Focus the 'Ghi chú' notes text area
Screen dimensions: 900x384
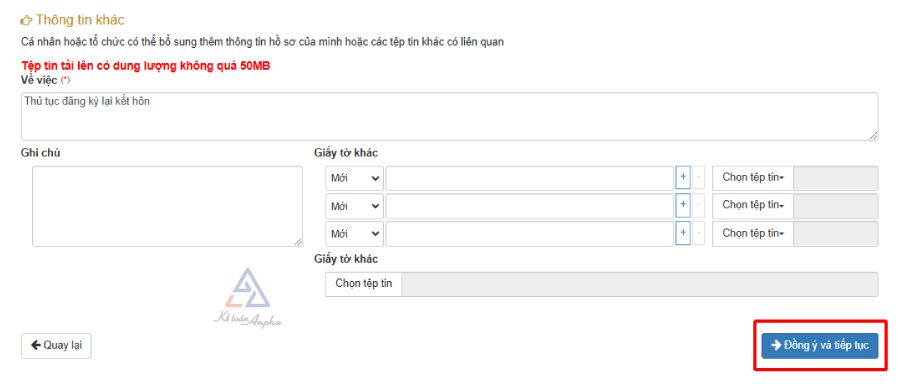click(x=167, y=207)
